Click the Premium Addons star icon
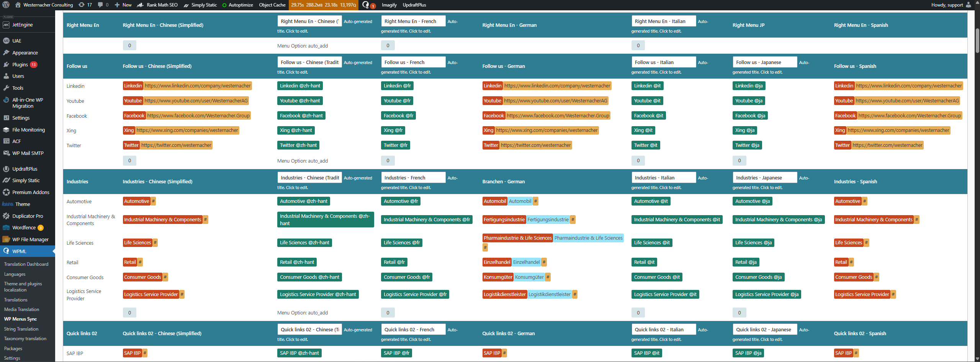Image resolution: width=980 pixels, height=362 pixels. 6,192
